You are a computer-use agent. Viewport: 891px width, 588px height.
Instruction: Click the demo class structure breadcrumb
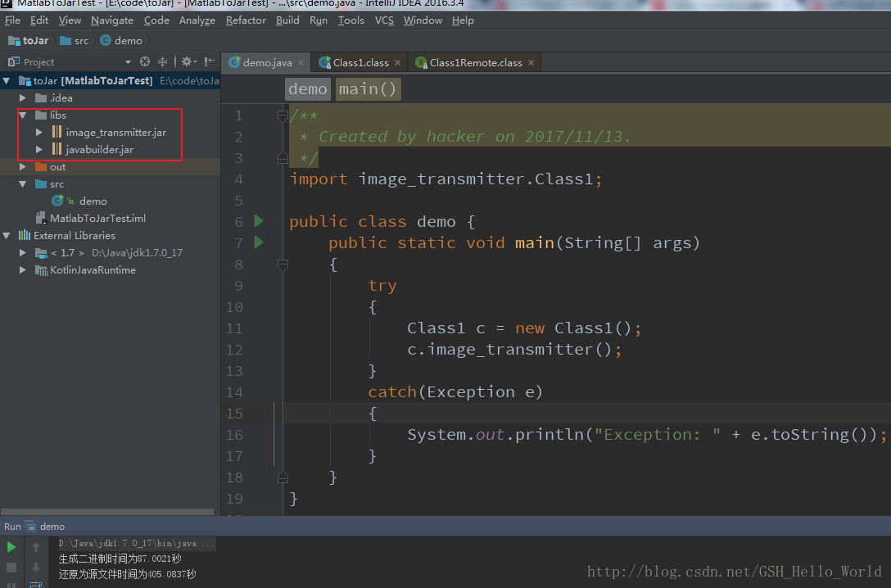(307, 89)
